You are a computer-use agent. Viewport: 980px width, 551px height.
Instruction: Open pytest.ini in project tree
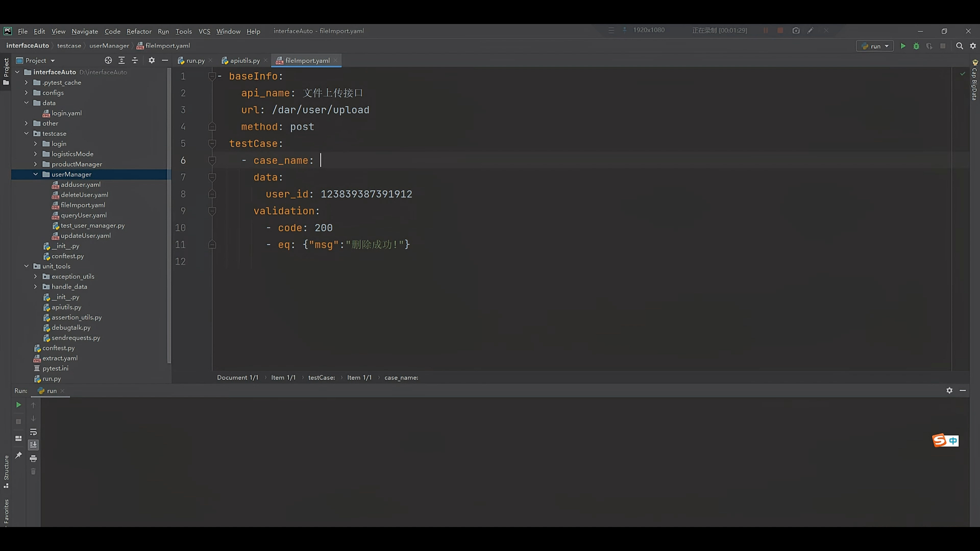point(55,368)
